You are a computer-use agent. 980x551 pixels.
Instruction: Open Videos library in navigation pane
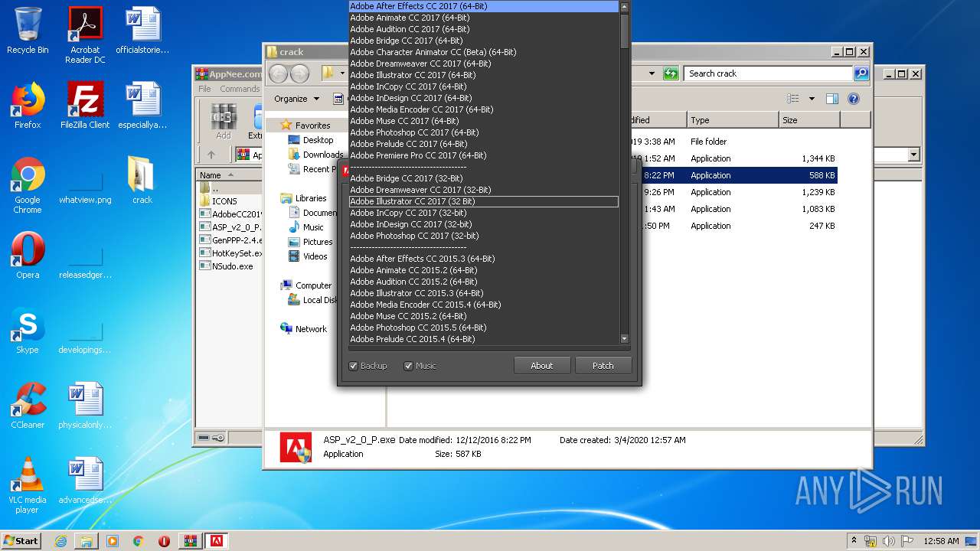pos(315,256)
